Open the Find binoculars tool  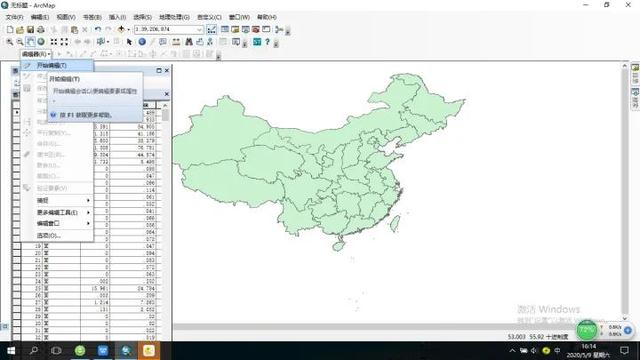[x=189, y=42]
